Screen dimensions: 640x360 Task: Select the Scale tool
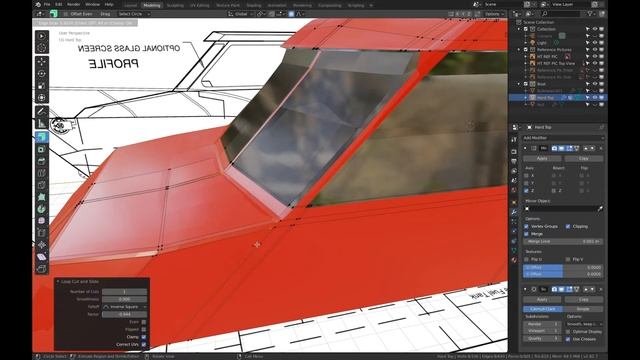42,86
